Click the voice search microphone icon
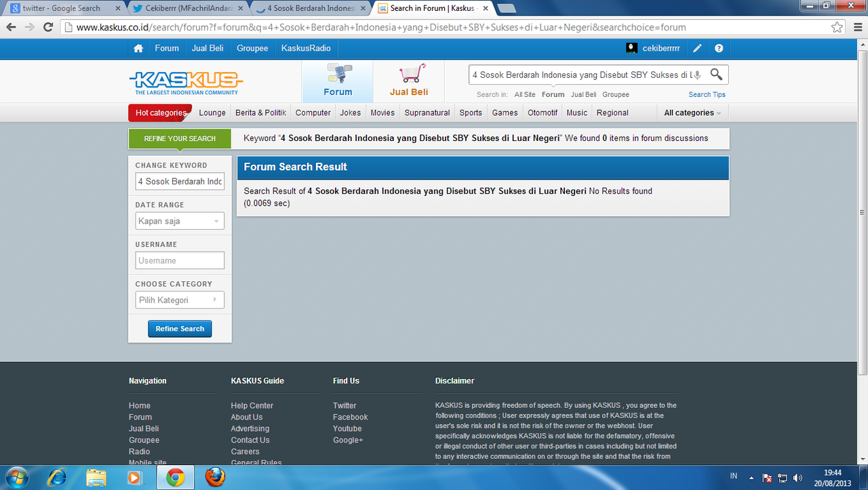868x490 pixels. [697, 75]
